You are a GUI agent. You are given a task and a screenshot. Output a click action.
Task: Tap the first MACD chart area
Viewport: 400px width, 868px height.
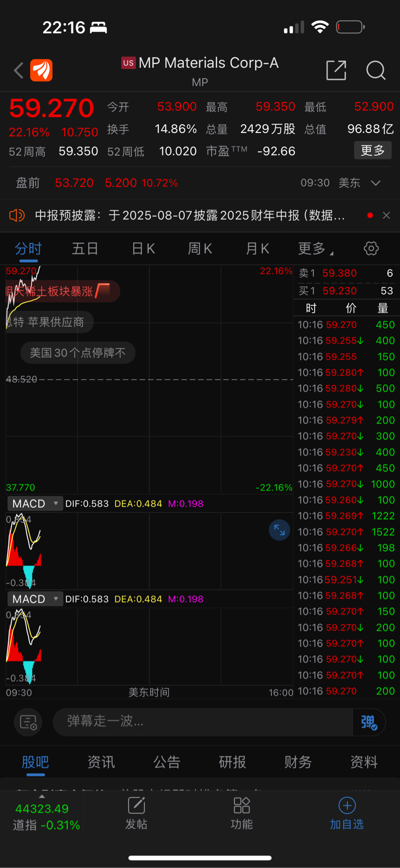(149, 551)
